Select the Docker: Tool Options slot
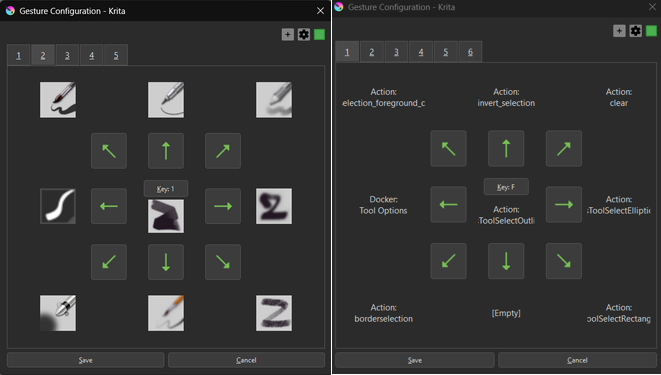The height and width of the screenshot is (375, 661). pyautogui.click(x=383, y=205)
